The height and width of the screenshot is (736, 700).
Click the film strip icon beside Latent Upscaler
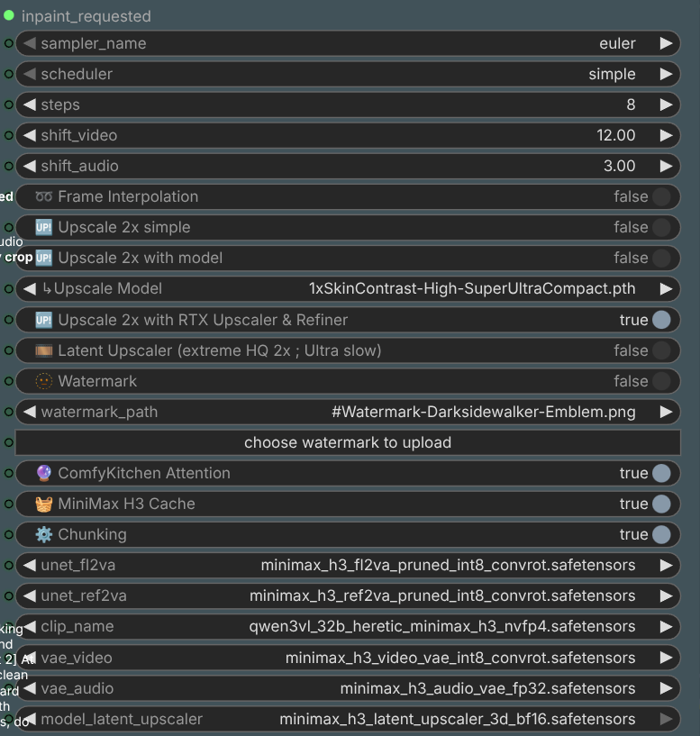tap(43, 350)
